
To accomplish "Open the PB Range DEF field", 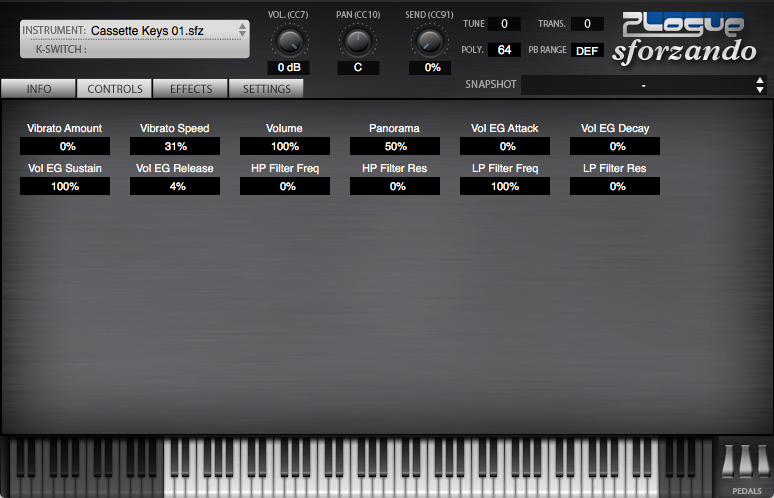I will 587,50.
